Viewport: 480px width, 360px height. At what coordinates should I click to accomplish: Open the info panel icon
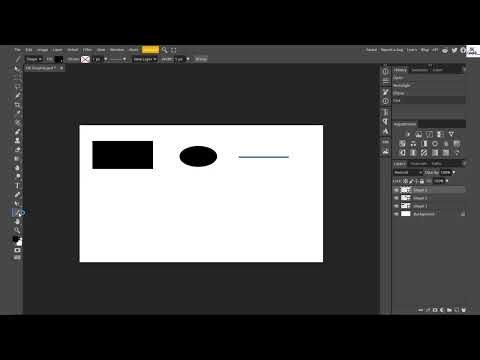pos(386,72)
